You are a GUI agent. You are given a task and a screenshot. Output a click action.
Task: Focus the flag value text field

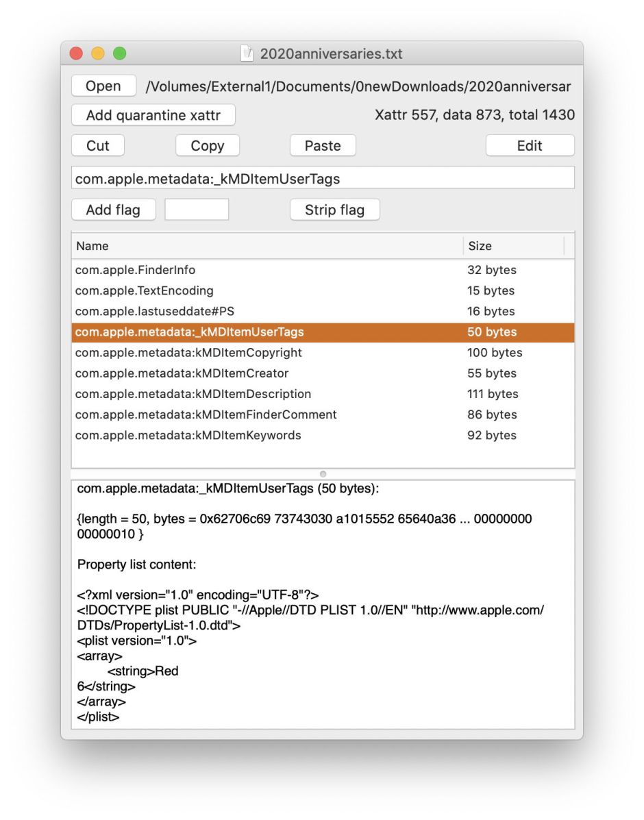tap(197, 210)
